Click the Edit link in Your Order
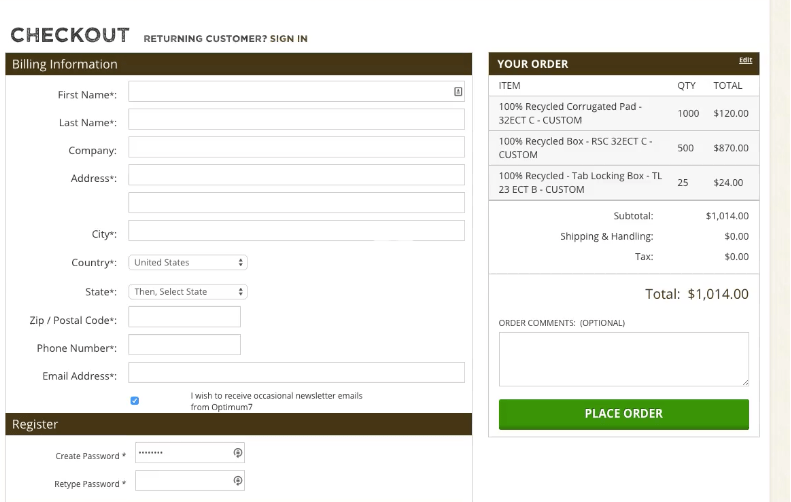 (x=746, y=60)
